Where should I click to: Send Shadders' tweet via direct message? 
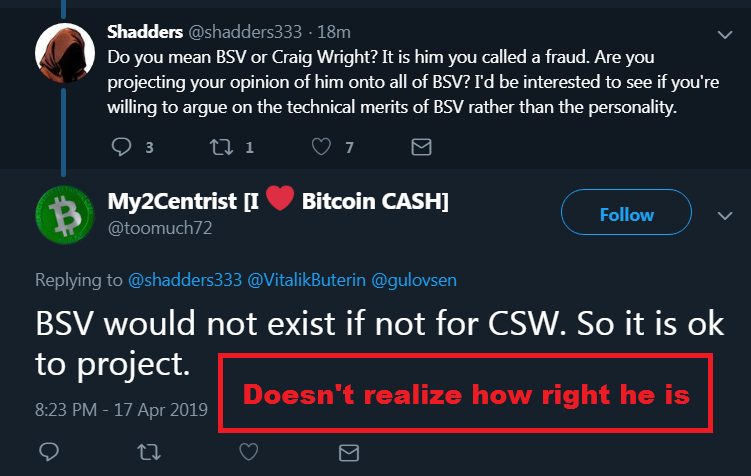coord(421,147)
